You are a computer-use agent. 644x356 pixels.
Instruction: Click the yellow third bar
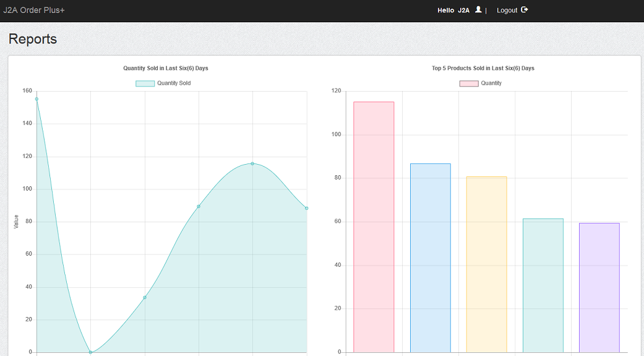tap(487, 264)
